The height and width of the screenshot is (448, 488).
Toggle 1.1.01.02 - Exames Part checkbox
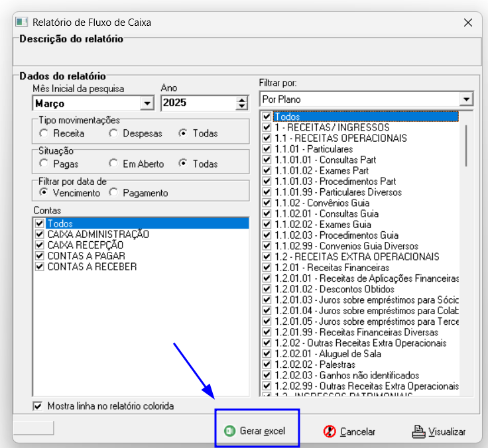point(267,170)
